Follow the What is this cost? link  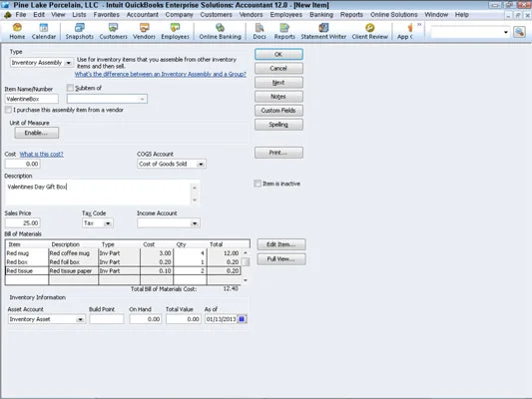(x=41, y=155)
